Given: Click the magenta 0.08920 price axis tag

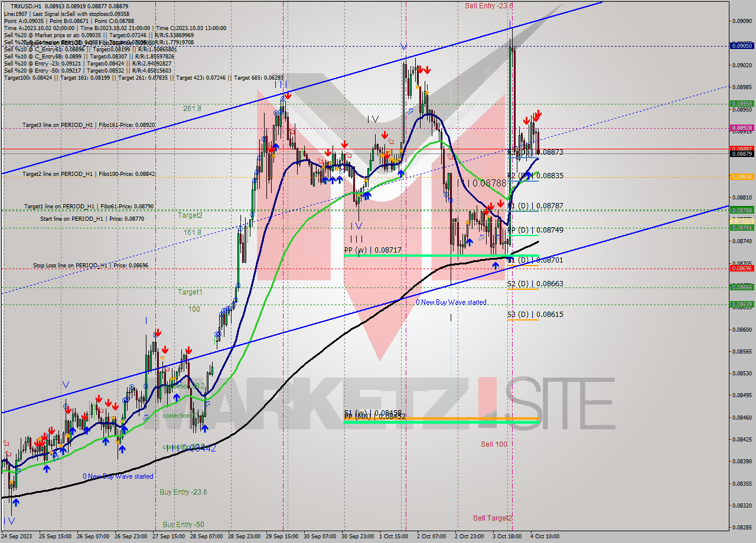Looking at the screenshot, I should [742, 127].
